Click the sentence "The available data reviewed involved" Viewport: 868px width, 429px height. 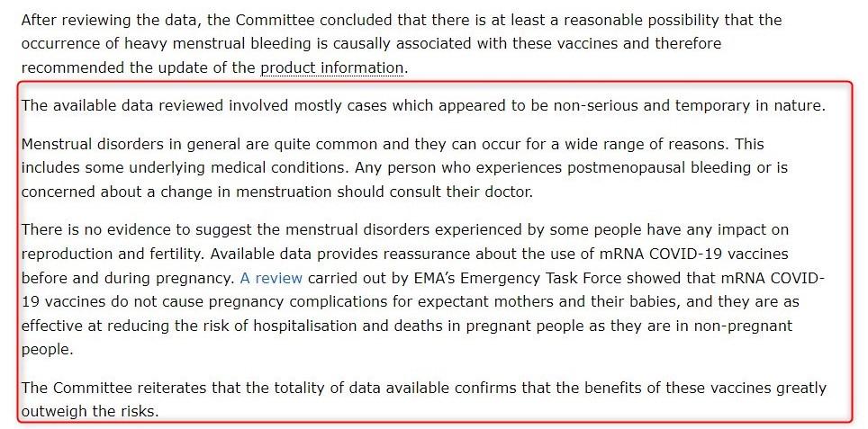(x=423, y=105)
